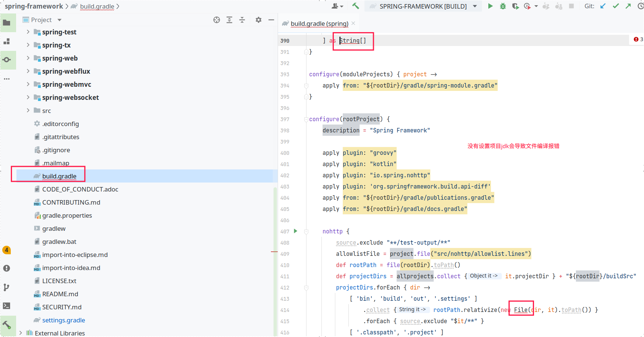This screenshot has width=644, height=337.
Task: Expand the spring-websocket module
Action: (x=28, y=97)
